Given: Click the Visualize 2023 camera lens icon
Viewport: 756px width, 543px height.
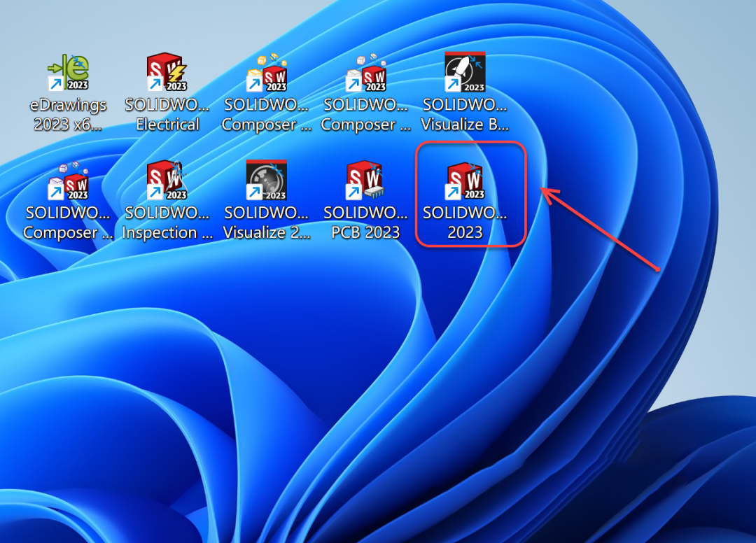Looking at the screenshot, I should click(267, 181).
